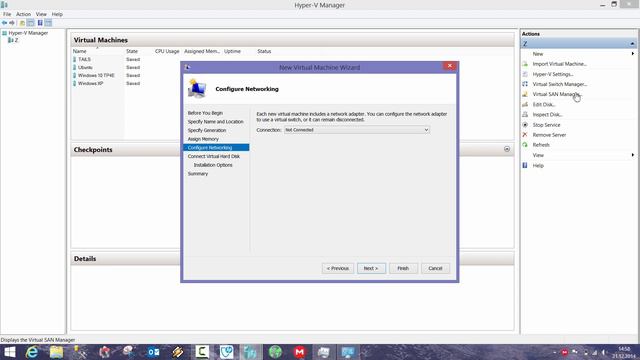
Task: Click the Cancel button in the wizard
Action: (x=435, y=268)
